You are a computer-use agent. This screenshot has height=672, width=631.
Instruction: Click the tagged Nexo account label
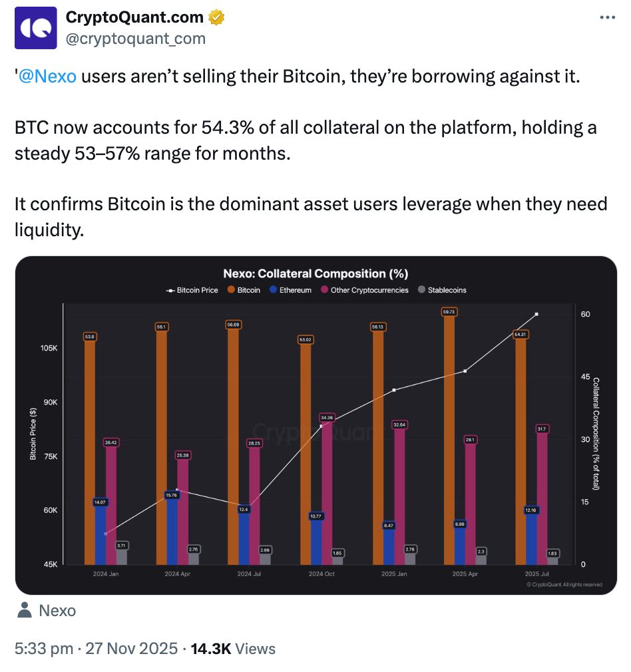tap(57, 610)
